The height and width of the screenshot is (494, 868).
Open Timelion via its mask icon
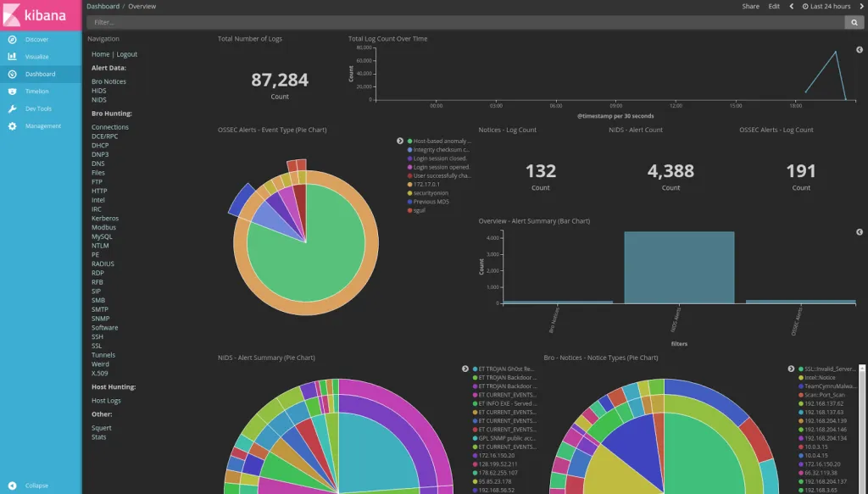click(12, 92)
